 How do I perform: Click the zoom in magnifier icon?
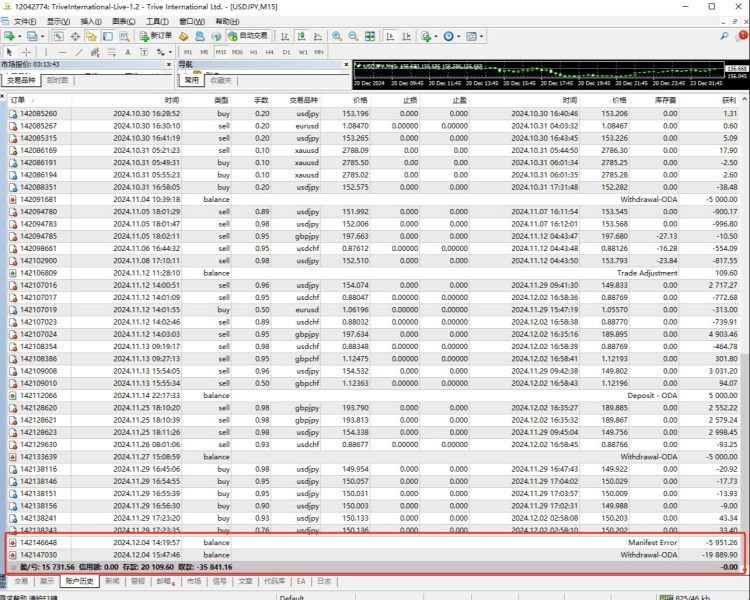point(337,36)
